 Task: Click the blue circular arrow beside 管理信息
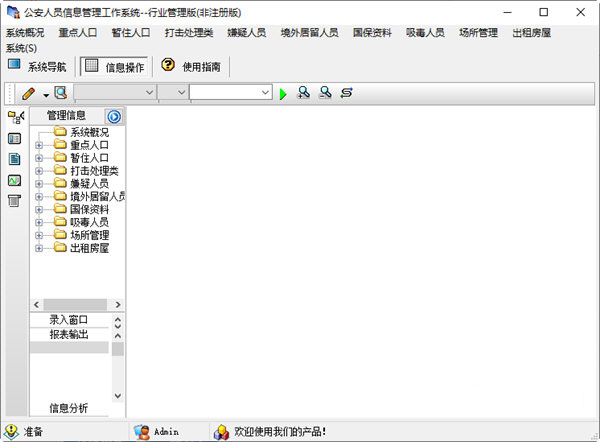[113, 116]
